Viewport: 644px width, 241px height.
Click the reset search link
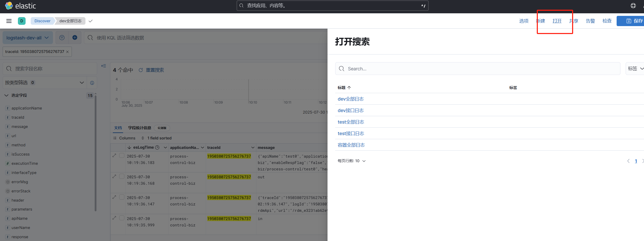155,70
